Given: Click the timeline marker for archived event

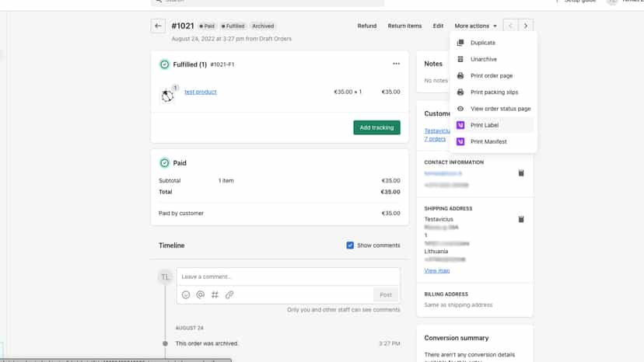Looking at the screenshot, I should point(165,343).
